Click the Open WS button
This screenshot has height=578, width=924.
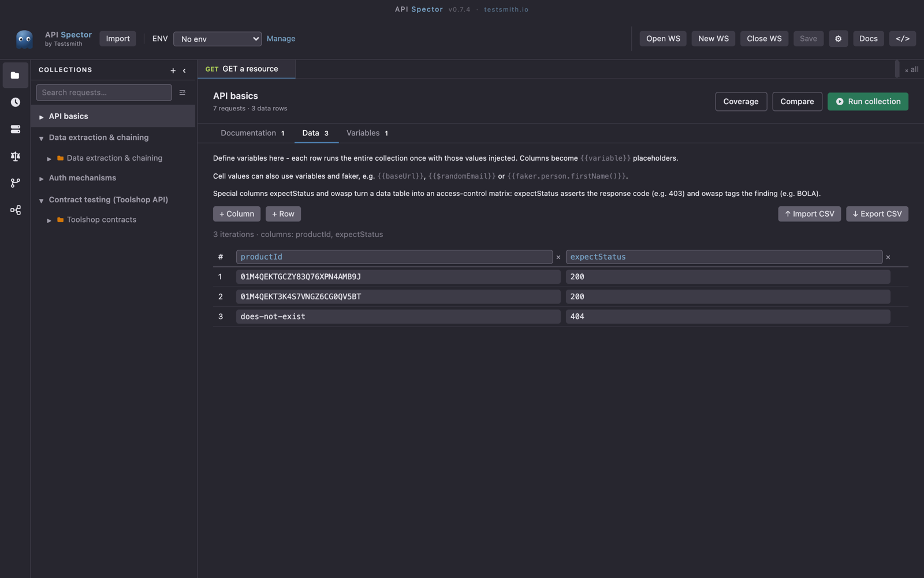(663, 39)
